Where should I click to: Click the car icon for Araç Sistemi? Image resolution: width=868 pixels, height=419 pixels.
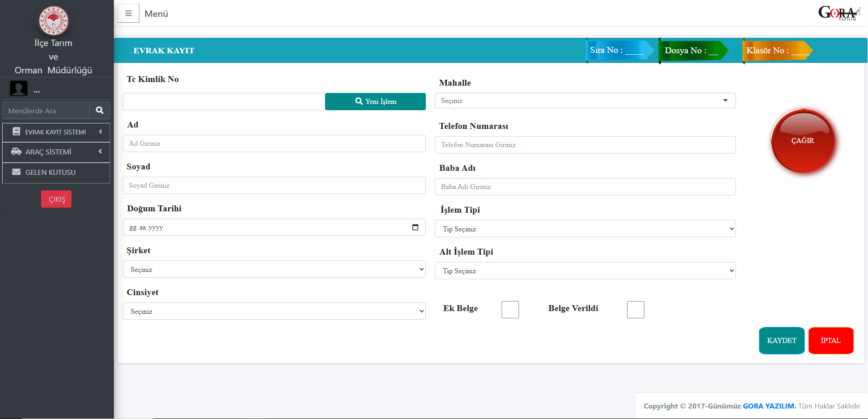pos(16,152)
